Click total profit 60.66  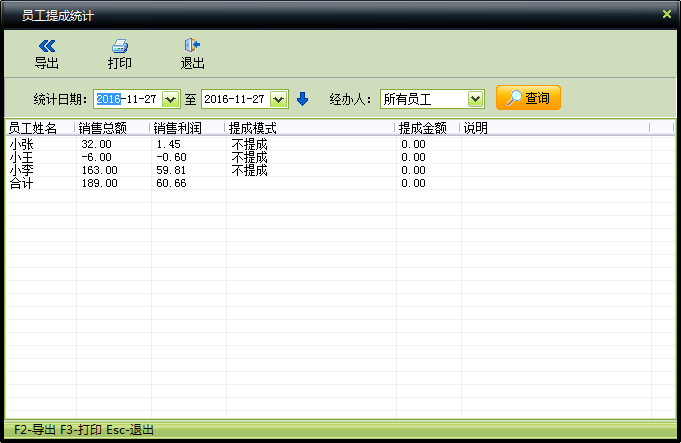pos(171,183)
